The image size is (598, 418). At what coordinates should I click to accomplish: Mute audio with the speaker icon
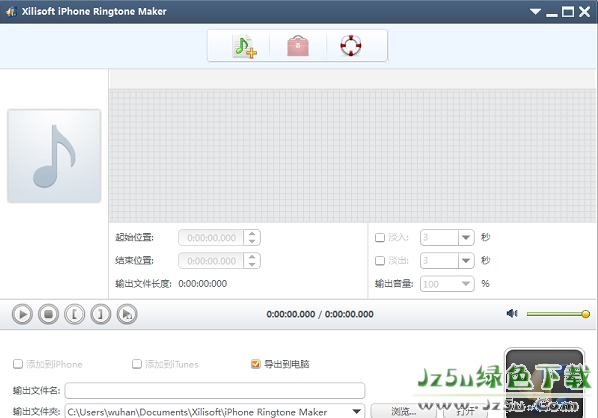pyautogui.click(x=512, y=314)
